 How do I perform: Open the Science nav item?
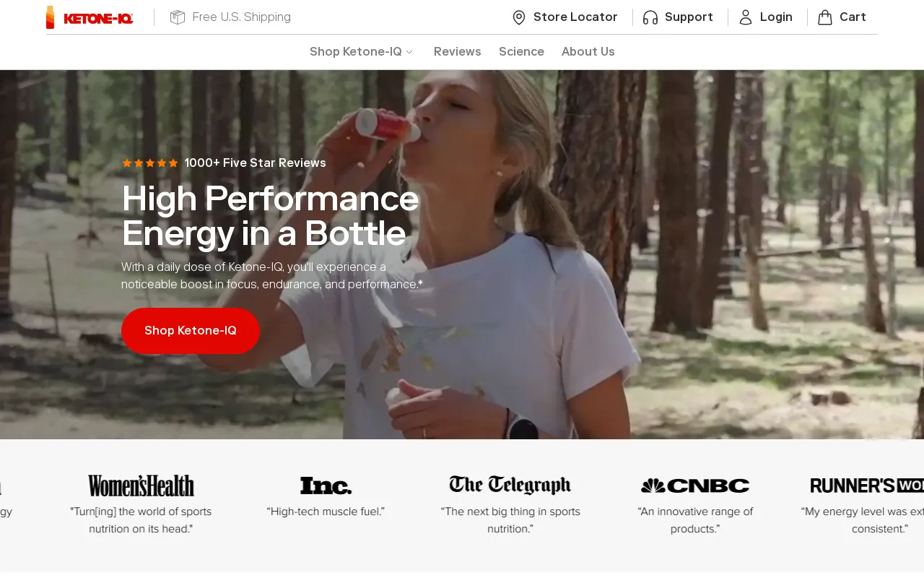tap(521, 52)
